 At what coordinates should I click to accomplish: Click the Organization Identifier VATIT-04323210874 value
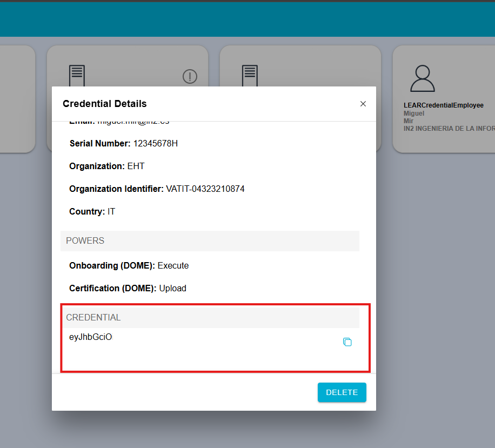pyautogui.click(x=205, y=189)
